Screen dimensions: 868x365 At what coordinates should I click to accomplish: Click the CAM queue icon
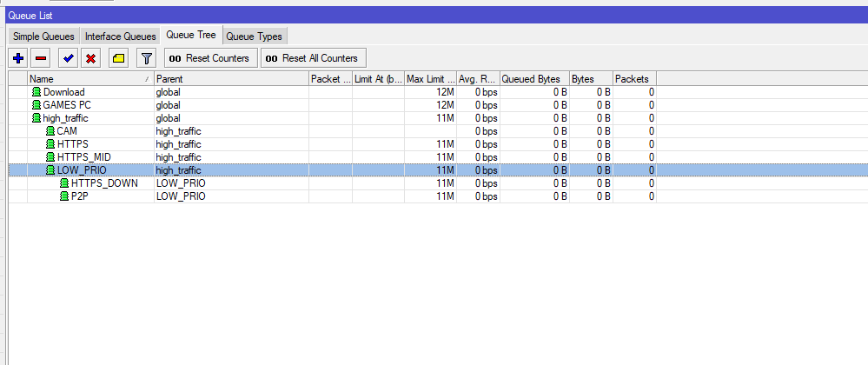[x=50, y=131]
